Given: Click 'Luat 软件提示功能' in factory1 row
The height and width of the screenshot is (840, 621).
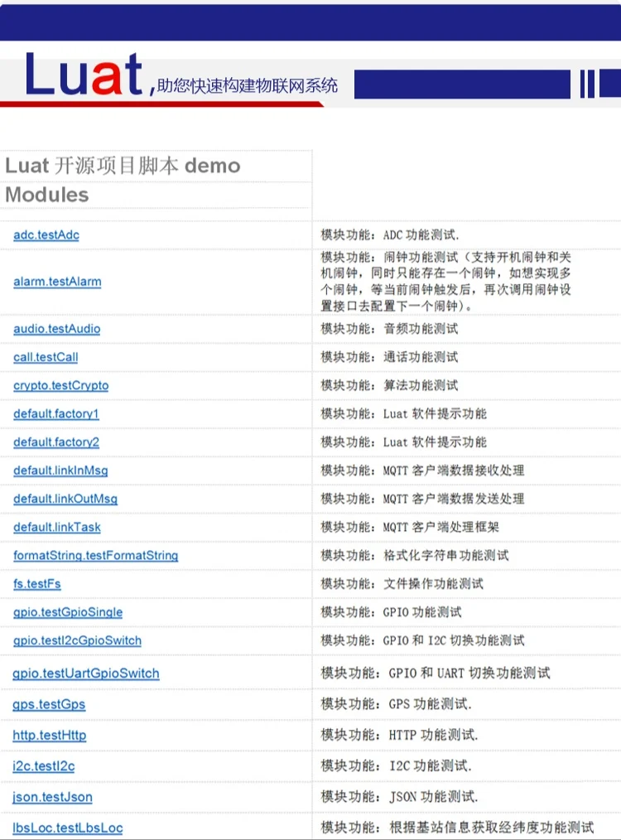Looking at the screenshot, I should 435,413.
